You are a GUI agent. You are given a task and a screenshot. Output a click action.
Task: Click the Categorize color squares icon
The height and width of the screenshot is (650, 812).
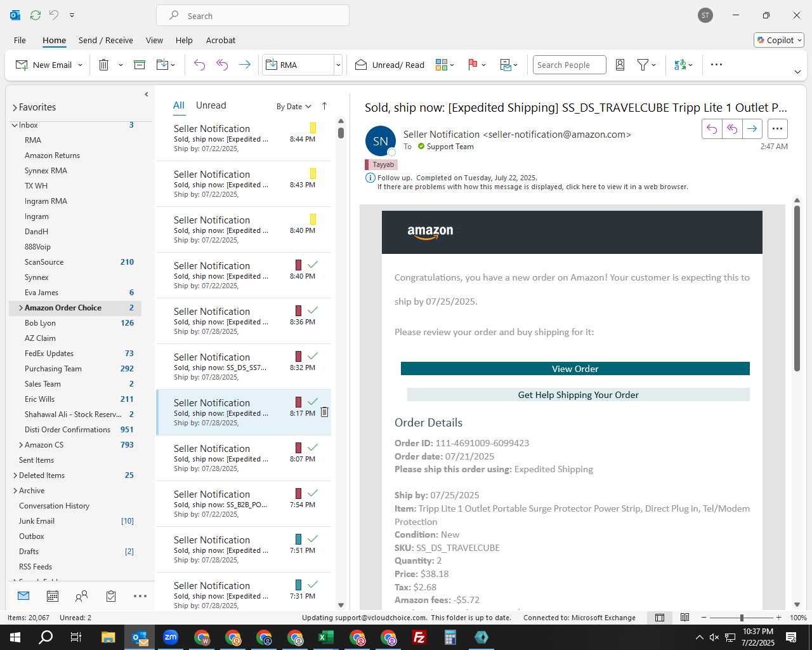coord(442,65)
